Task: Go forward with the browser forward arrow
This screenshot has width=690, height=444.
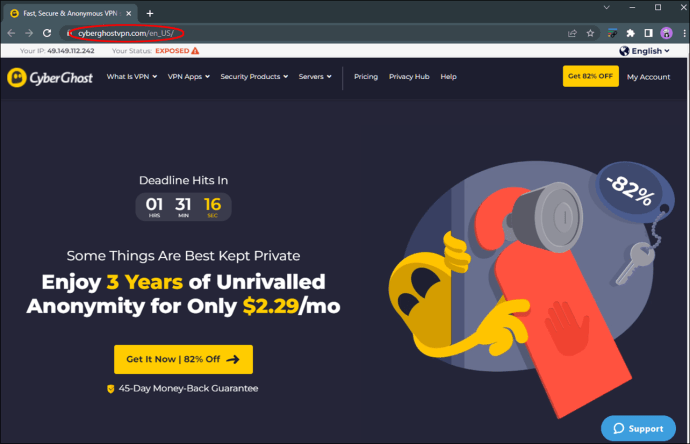Action: (29, 33)
